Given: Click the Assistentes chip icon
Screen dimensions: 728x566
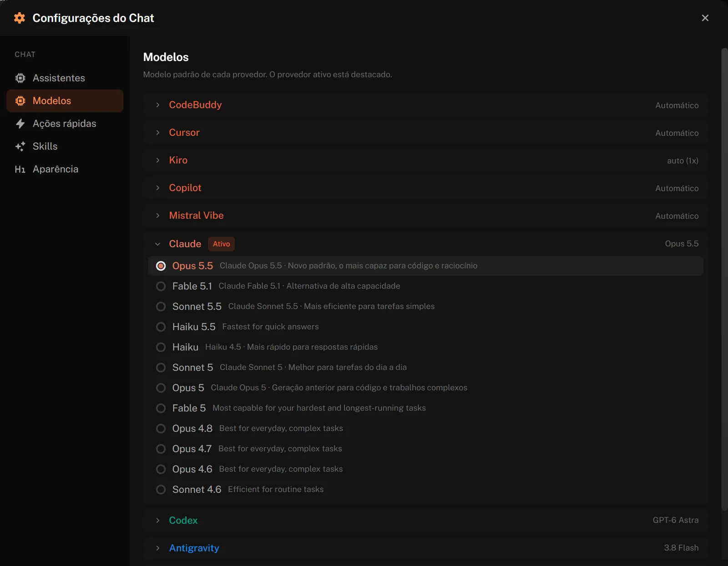Looking at the screenshot, I should pyautogui.click(x=20, y=78).
